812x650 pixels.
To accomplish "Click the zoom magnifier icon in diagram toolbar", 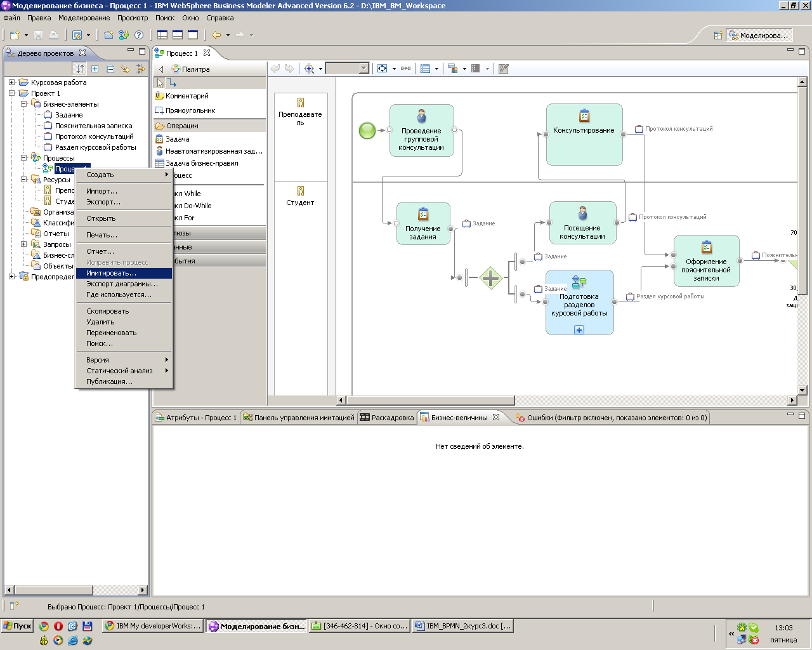I will [x=309, y=69].
